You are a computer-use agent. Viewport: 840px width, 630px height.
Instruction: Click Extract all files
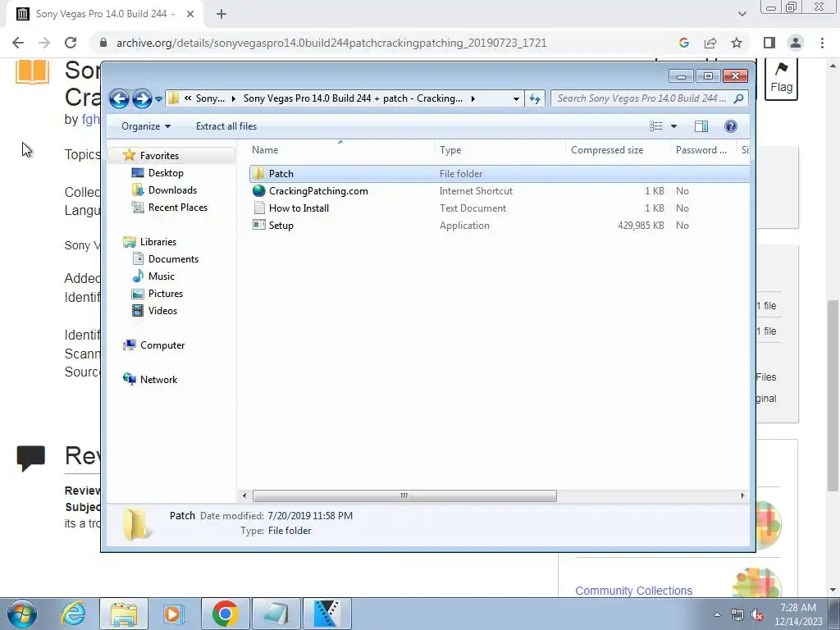(226, 126)
